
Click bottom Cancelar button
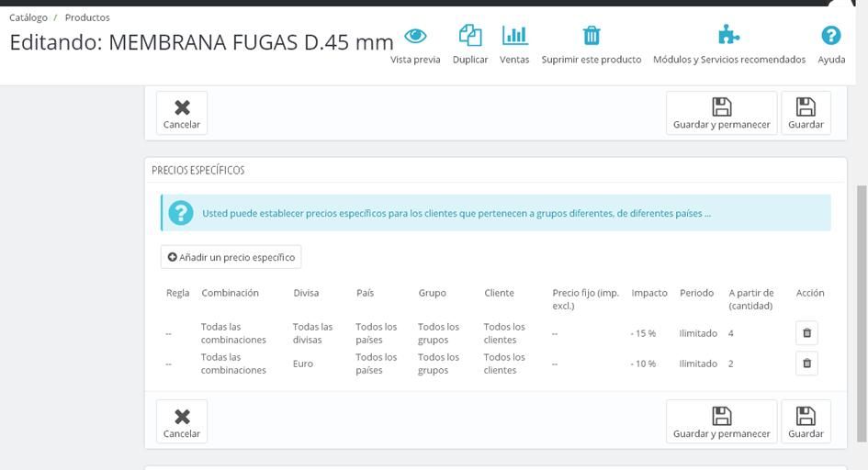[x=182, y=421]
